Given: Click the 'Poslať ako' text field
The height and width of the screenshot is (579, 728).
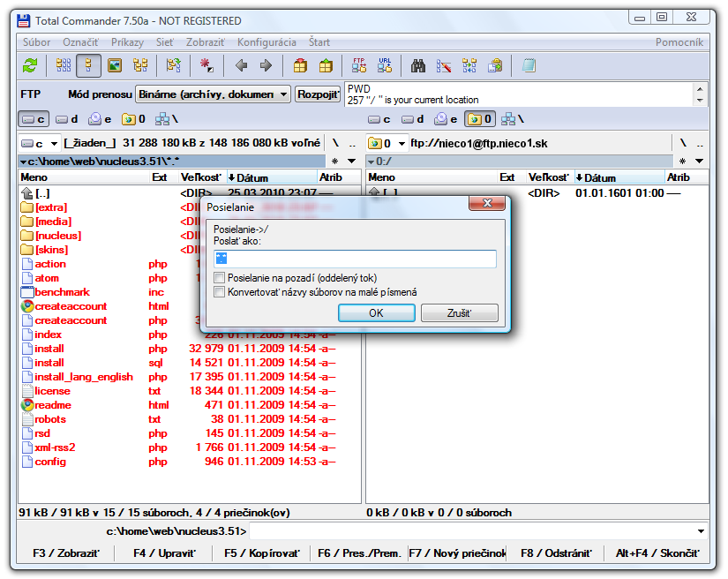Looking at the screenshot, I should point(356,259).
